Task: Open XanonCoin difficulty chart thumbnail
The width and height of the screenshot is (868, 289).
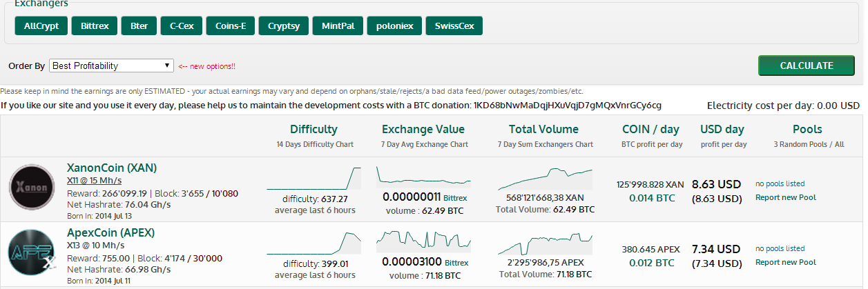Action: click(x=314, y=178)
